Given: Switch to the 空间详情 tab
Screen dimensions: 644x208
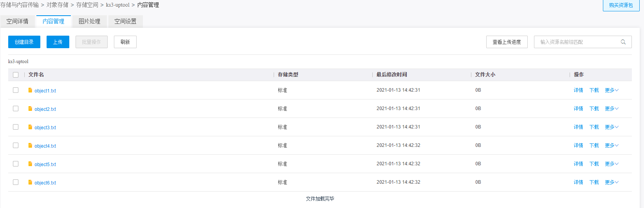Looking at the screenshot, I should 18,21.
